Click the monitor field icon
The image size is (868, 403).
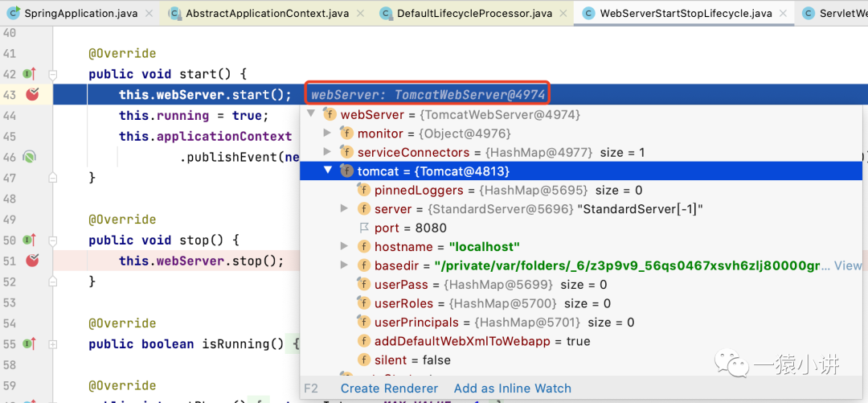tap(346, 134)
